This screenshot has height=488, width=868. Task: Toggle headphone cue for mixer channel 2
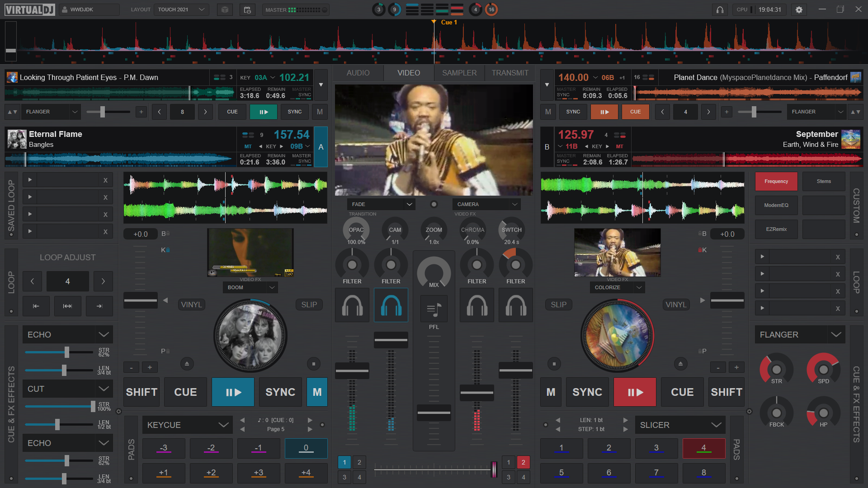[x=391, y=305]
